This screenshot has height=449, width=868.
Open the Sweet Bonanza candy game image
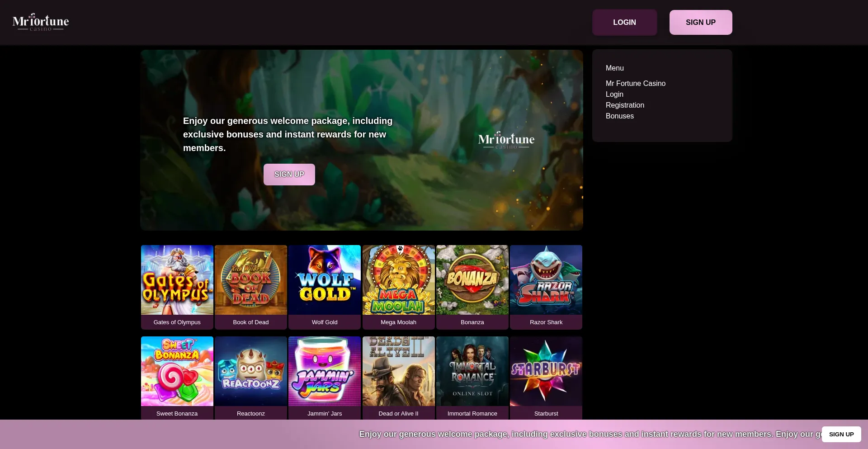tap(177, 371)
